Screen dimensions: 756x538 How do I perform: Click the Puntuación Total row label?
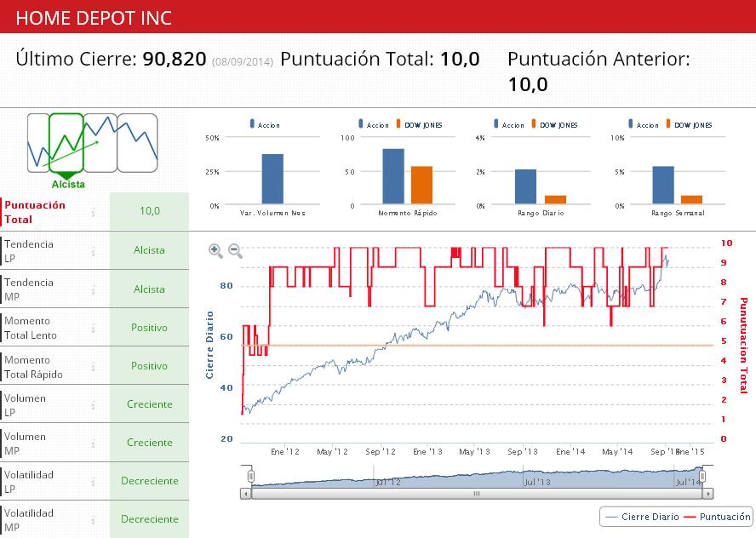tap(35, 212)
